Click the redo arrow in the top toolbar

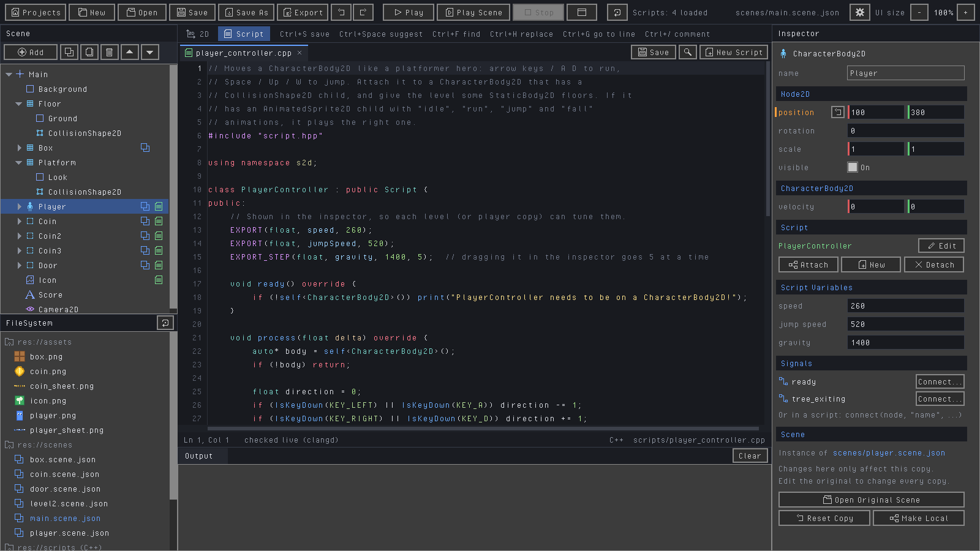pos(363,12)
